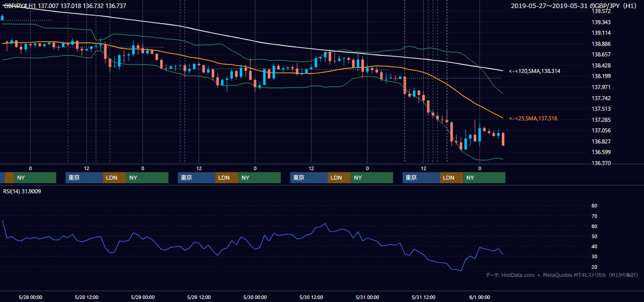Click the 5/30 12:00 date label
Image resolution: width=644 pixels, height=302 pixels.
(311, 297)
